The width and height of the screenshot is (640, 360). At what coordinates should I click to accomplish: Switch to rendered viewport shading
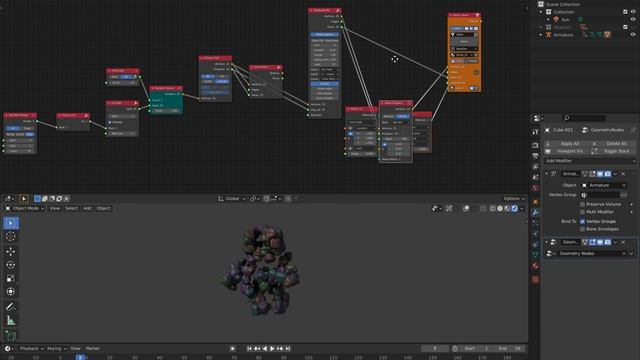tap(514, 209)
